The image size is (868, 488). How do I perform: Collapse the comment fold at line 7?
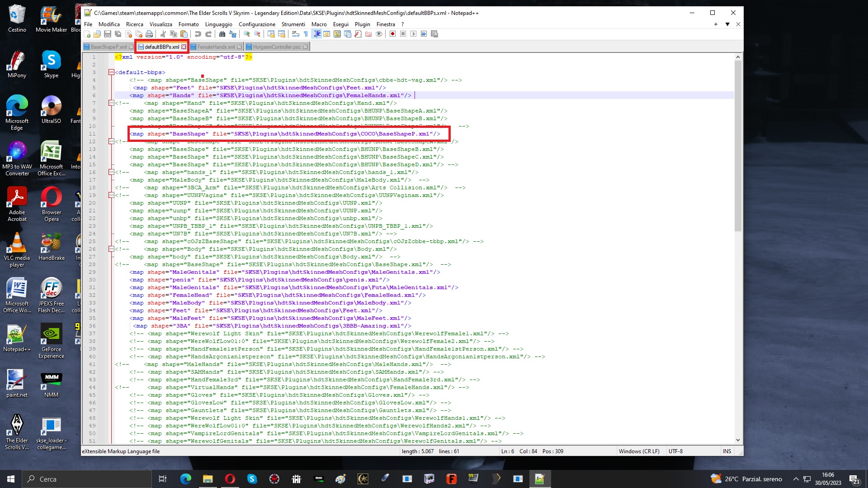click(x=111, y=103)
